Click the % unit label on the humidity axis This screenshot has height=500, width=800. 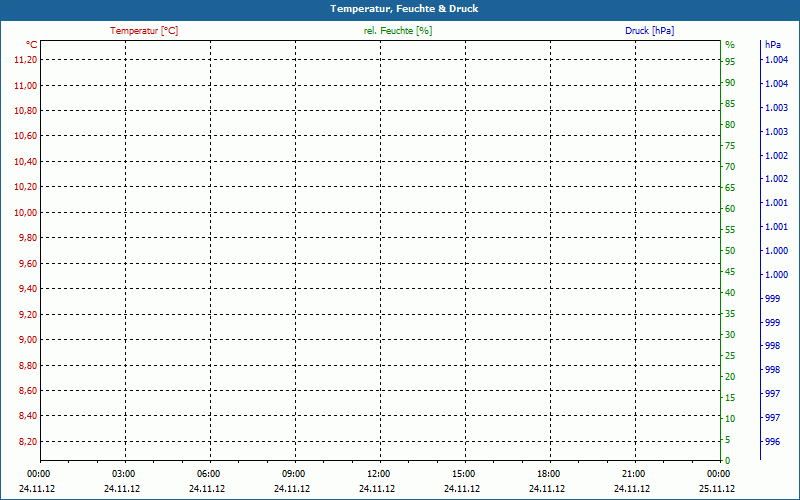(730, 45)
